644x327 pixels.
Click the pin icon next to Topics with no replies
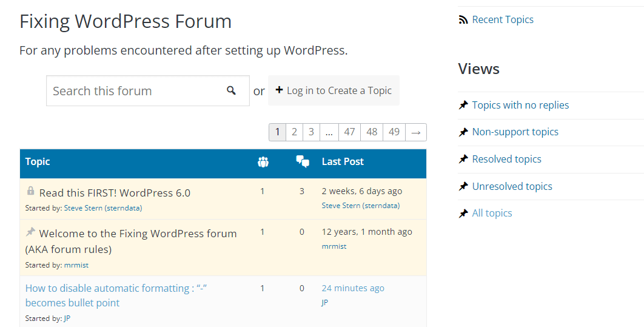[x=463, y=105]
